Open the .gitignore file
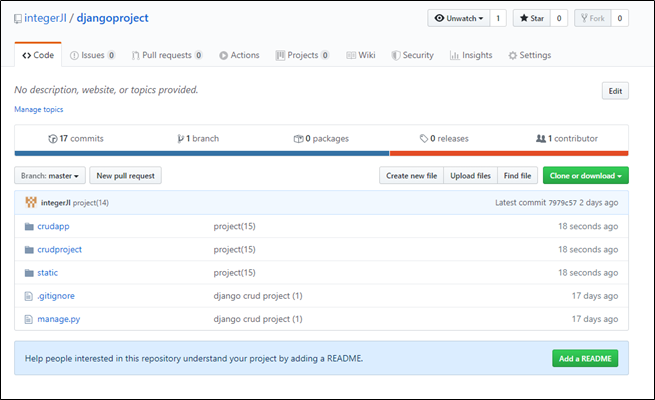The height and width of the screenshot is (400, 655). (56, 296)
